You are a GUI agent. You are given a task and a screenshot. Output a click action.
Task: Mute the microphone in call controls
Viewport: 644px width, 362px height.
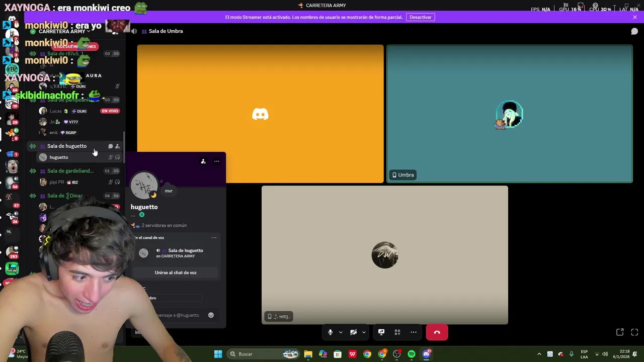(330, 332)
